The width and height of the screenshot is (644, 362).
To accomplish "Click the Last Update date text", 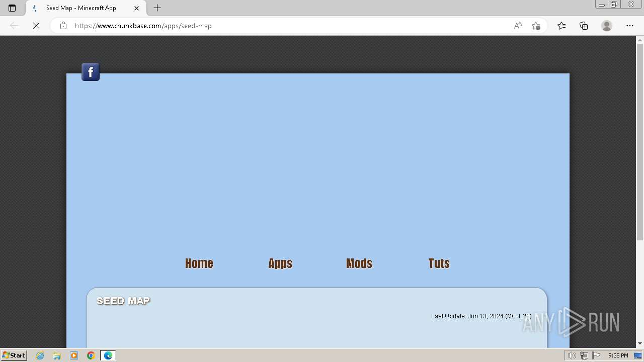I will (481, 316).
